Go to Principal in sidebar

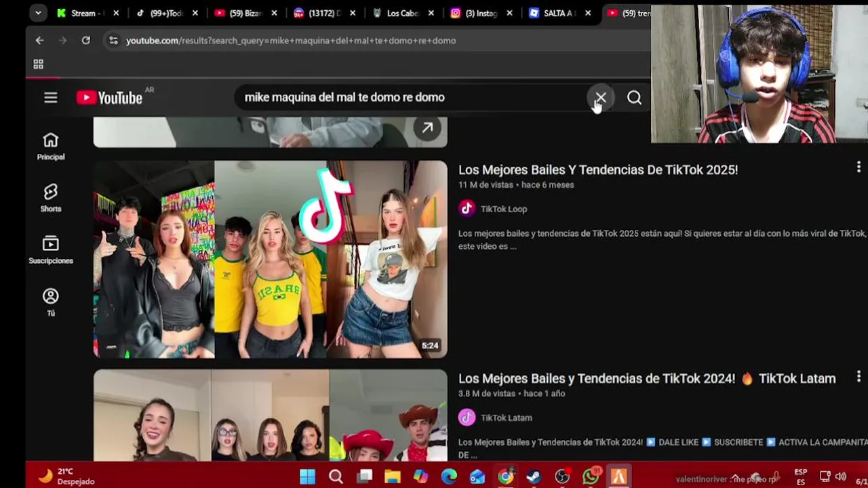pyautogui.click(x=51, y=146)
